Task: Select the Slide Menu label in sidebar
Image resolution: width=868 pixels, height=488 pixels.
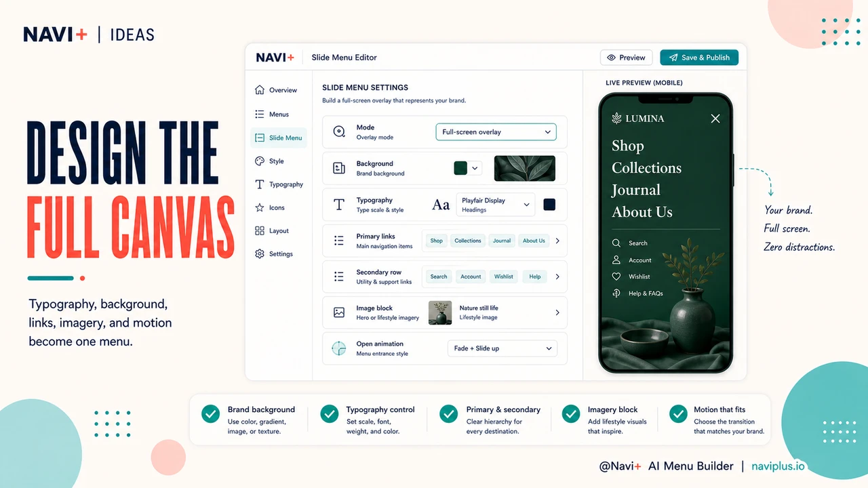Action: coord(285,138)
